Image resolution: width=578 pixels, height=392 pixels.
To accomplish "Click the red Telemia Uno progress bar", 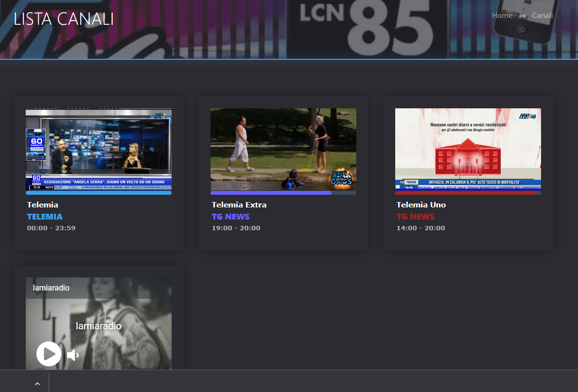I will pyautogui.click(x=468, y=193).
